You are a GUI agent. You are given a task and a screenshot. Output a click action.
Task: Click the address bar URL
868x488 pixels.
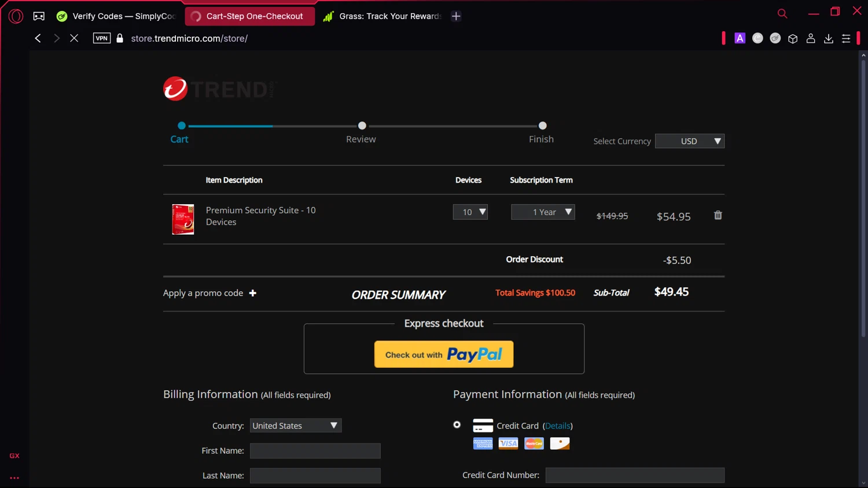coord(189,39)
